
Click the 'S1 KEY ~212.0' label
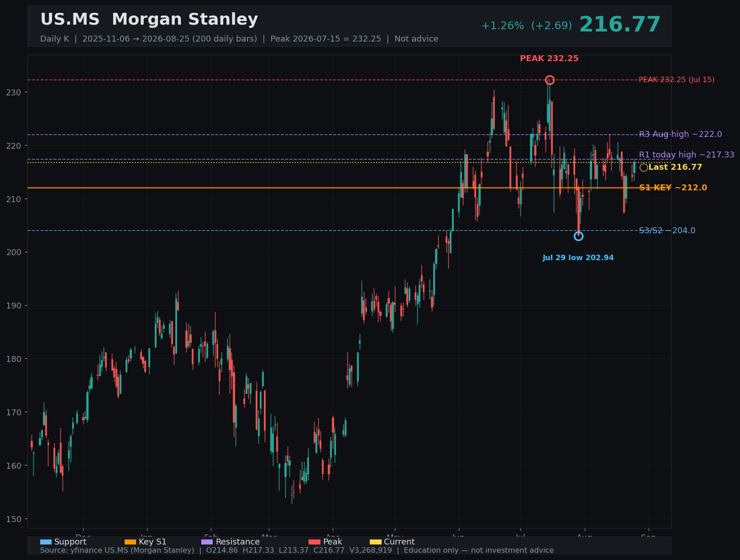[673, 188]
